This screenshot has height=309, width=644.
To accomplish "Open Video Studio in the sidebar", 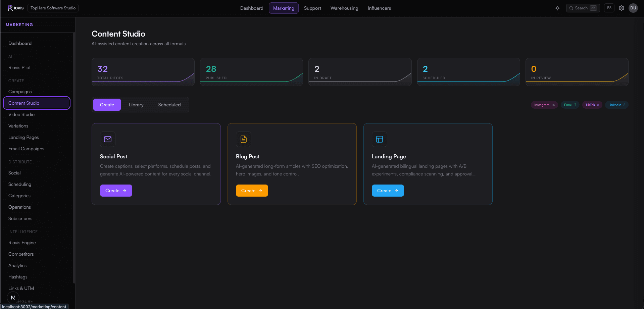I will pos(37,114).
